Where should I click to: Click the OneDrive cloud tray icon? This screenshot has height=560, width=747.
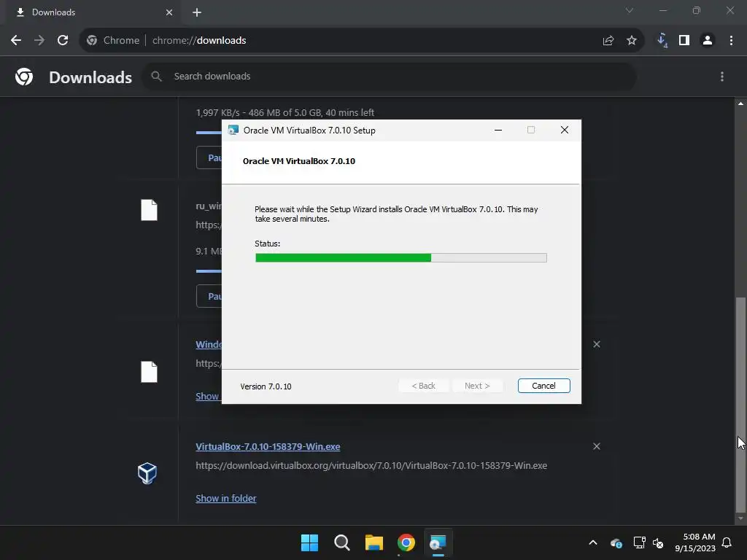[x=616, y=542]
